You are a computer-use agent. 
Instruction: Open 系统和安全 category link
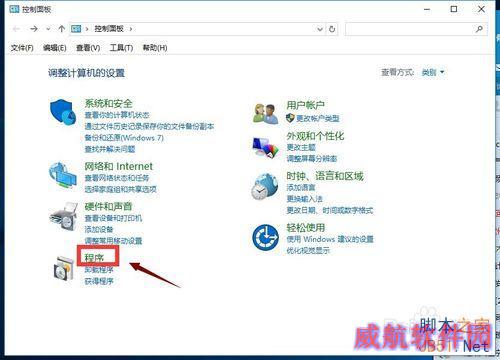tap(108, 103)
